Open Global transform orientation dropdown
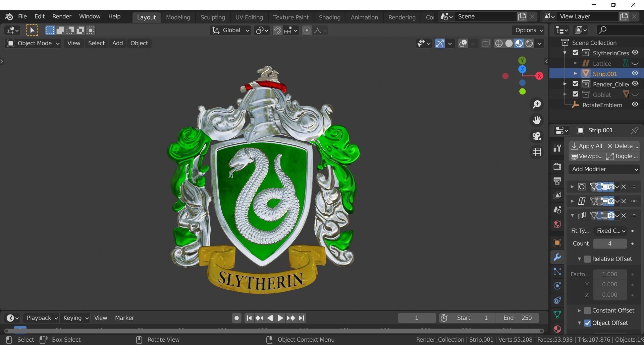This screenshot has width=644, height=345. click(230, 30)
